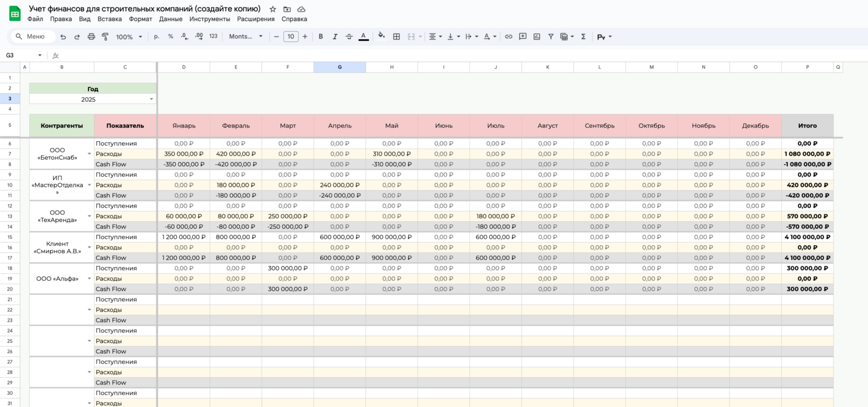The height and width of the screenshot is (407, 868).
Task: Click the insert link icon
Action: pyautogui.click(x=508, y=37)
